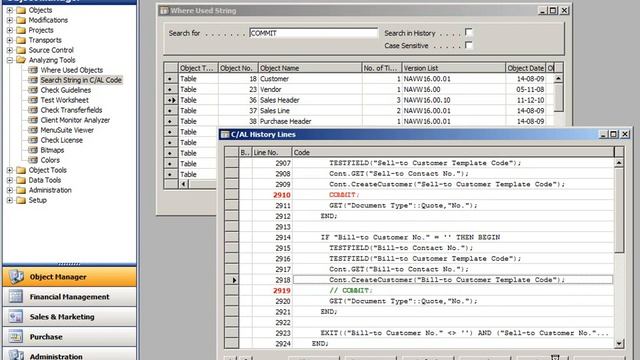640x360 pixels.
Task: Click the Sales & Marketing menu icon
Action: tap(16, 317)
